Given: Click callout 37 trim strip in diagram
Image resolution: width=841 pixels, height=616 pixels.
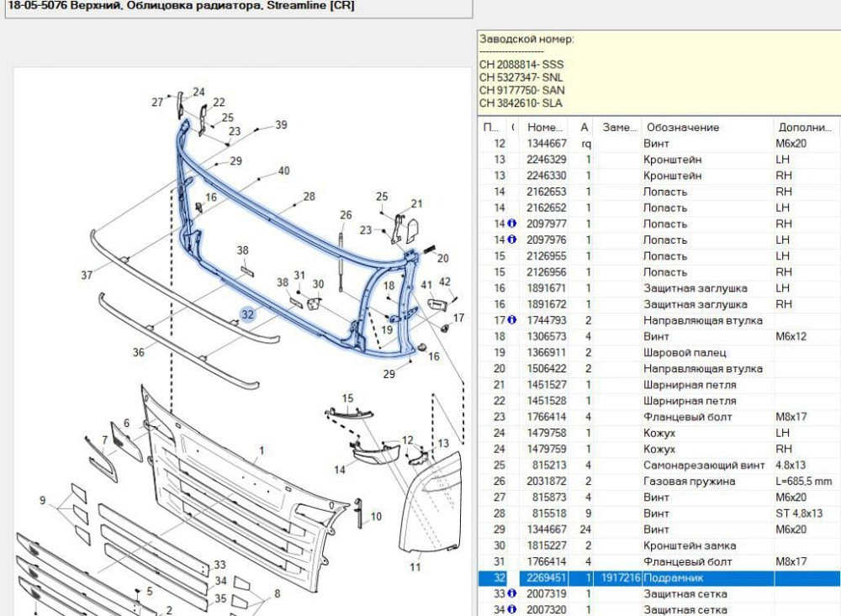Looking at the screenshot, I should click(87, 275).
